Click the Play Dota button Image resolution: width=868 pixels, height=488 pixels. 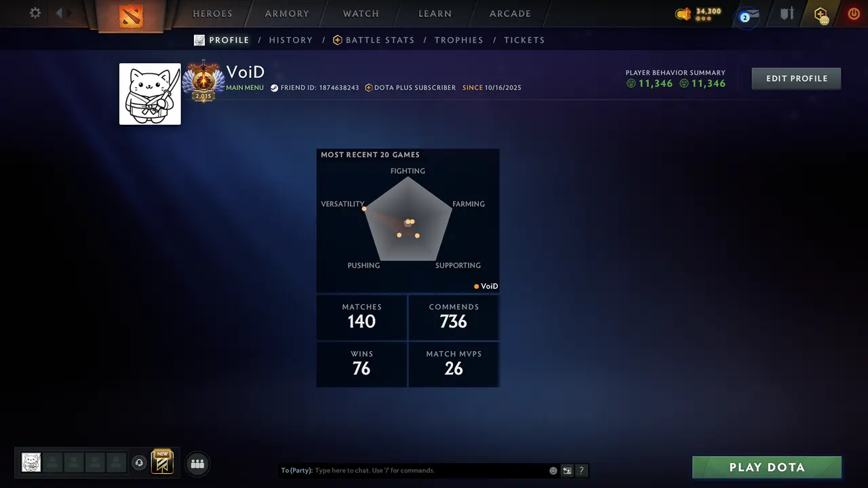coord(767,467)
